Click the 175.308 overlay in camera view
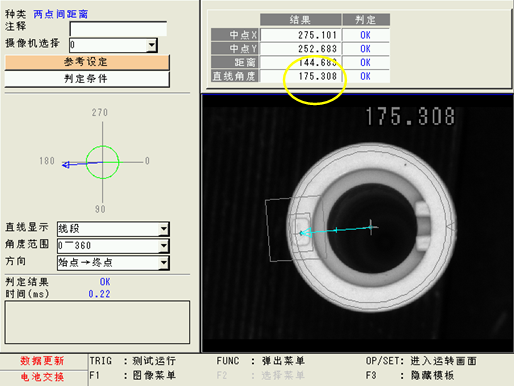 pyautogui.click(x=410, y=116)
